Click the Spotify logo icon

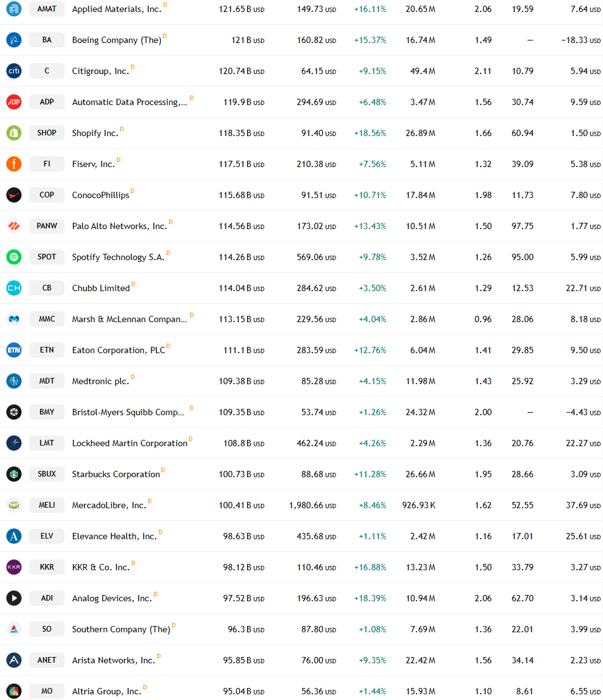[x=14, y=257]
